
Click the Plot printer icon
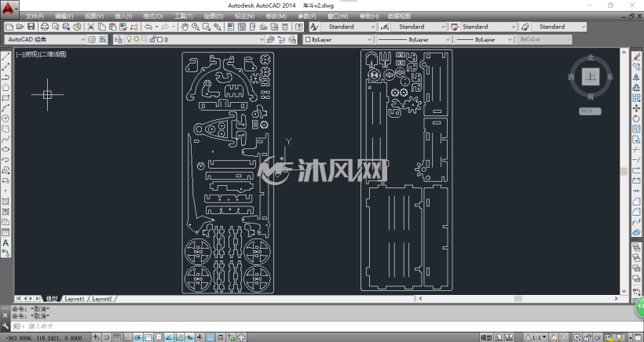(44, 27)
